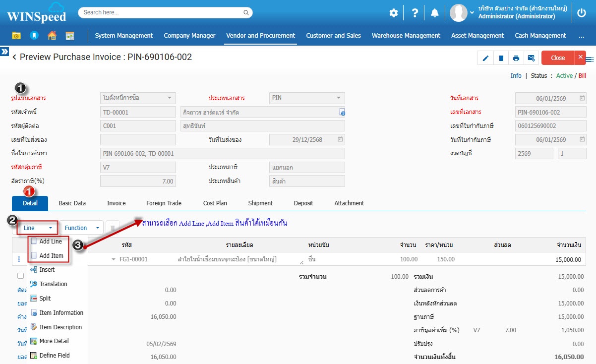Click the Info link
The width and height of the screenshot is (596, 364).
pos(516,76)
